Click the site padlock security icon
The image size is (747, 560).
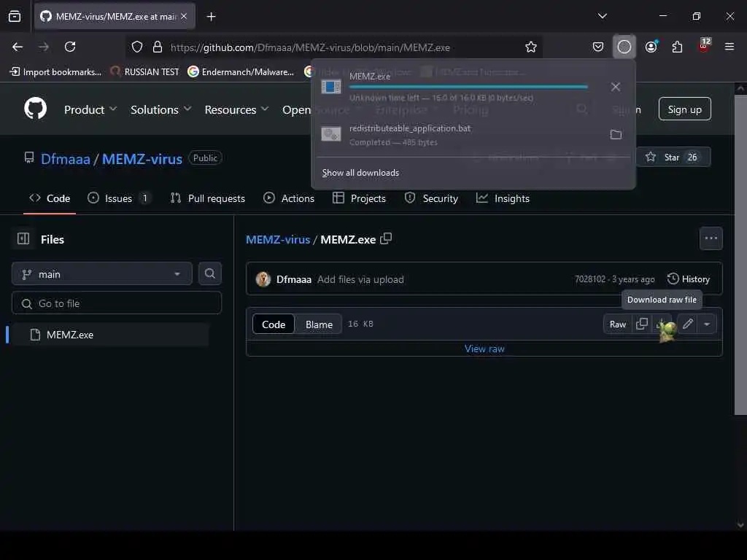pos(158,47)
